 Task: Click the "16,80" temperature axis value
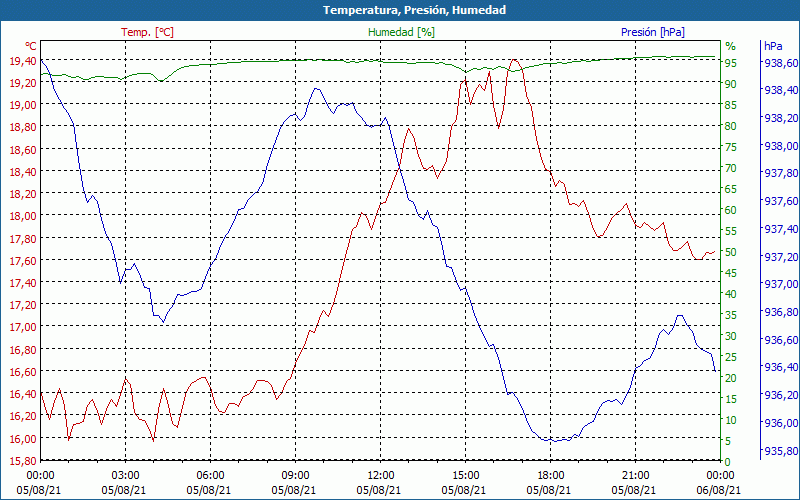22,349
